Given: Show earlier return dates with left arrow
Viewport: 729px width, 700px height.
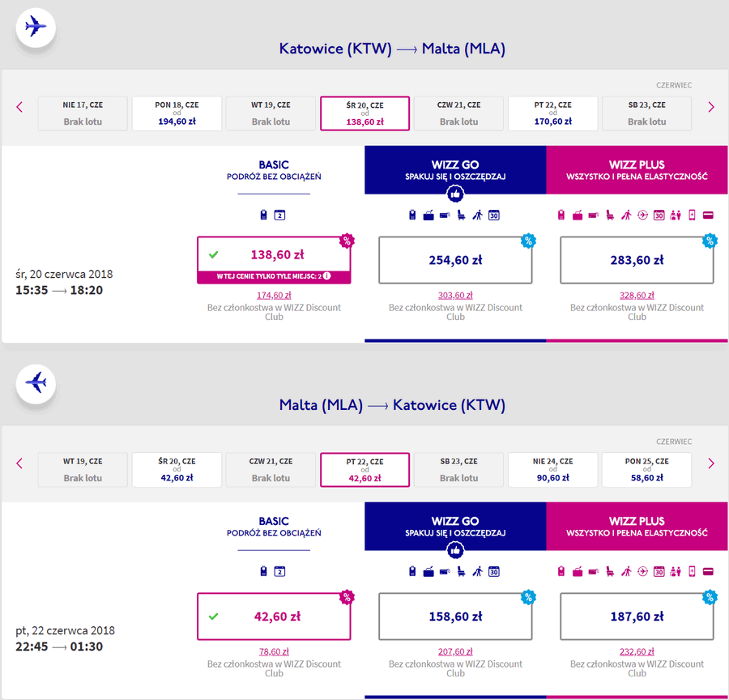Looking at the screenshot, I should click(19, 463).
